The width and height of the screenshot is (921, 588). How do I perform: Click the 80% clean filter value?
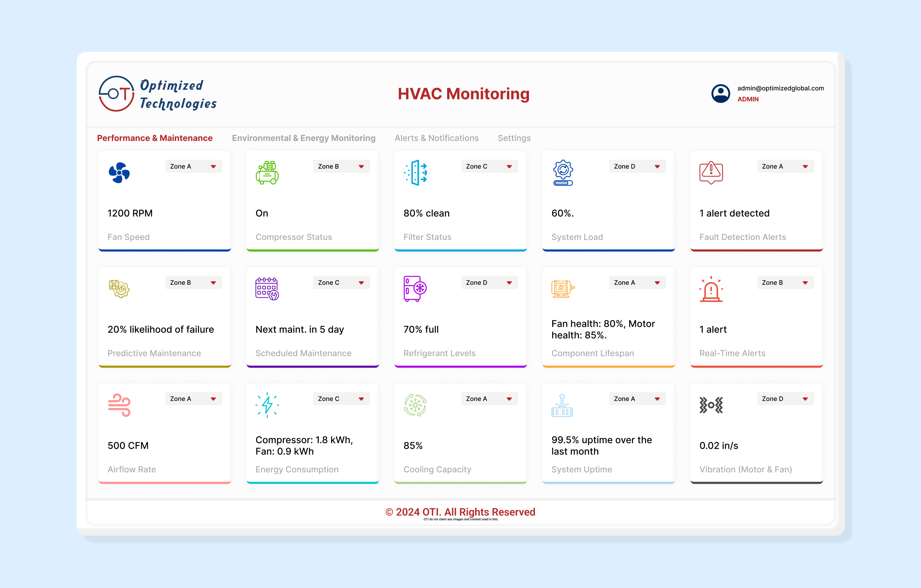426,213
